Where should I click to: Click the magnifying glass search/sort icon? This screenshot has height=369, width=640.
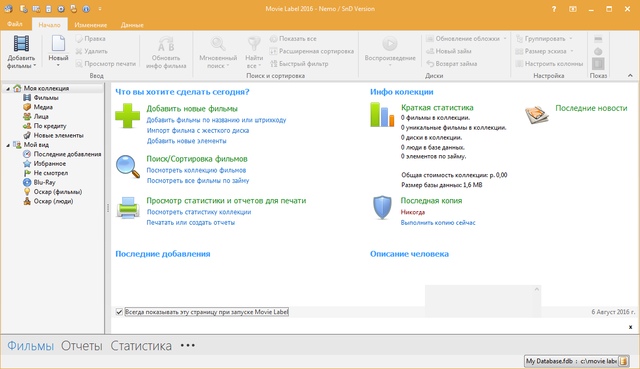[x=128, y=166]
